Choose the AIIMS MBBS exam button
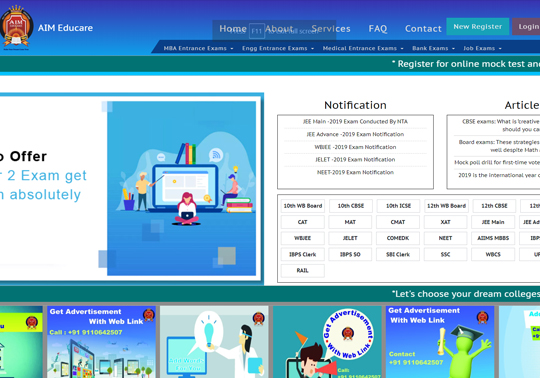Viewport: 540px width, 378px height. pyautogui.click(x=493, y=238)
